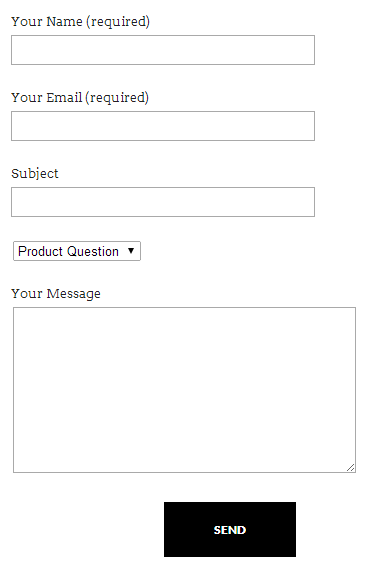Click the 'Your Name (required)' label
Image resolution: width=366 pixels, height=568 pixels.
click(x=80, y=22)
